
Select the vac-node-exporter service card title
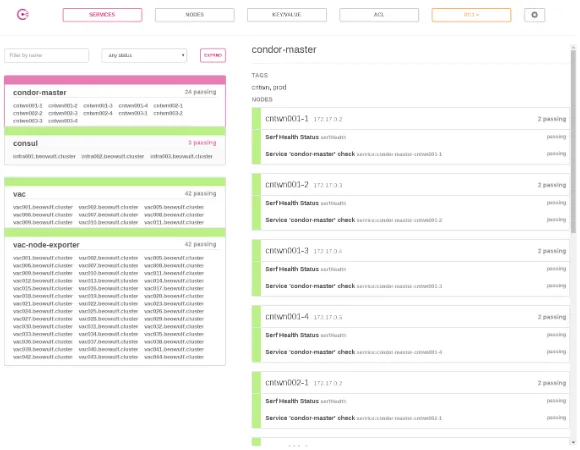click(46, 245)
